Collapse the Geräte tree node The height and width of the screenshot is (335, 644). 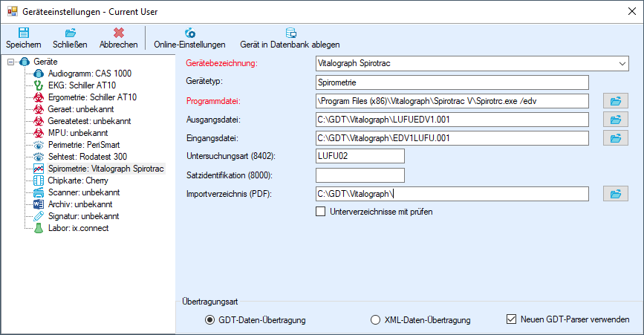[10, 62]
